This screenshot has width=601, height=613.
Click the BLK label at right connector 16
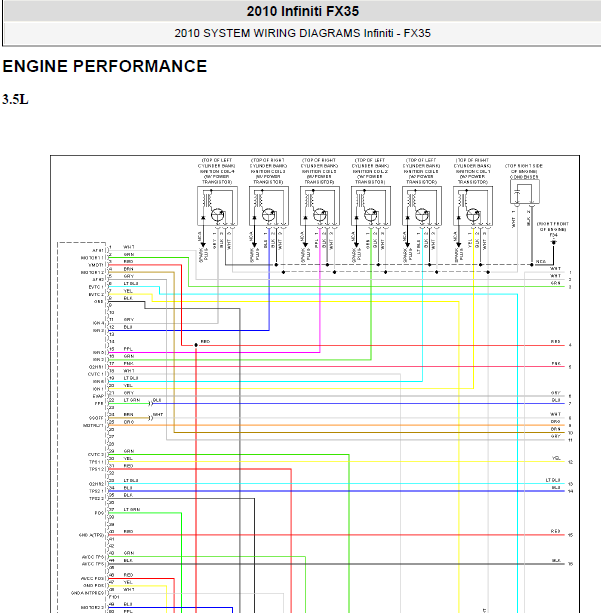coord(556,560)
